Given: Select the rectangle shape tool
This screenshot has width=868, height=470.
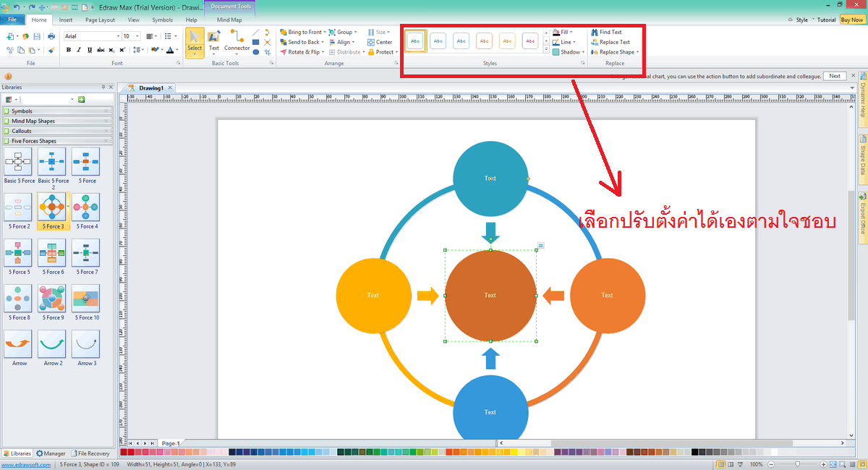Looking at the screenshot, I should pos(255,42).
